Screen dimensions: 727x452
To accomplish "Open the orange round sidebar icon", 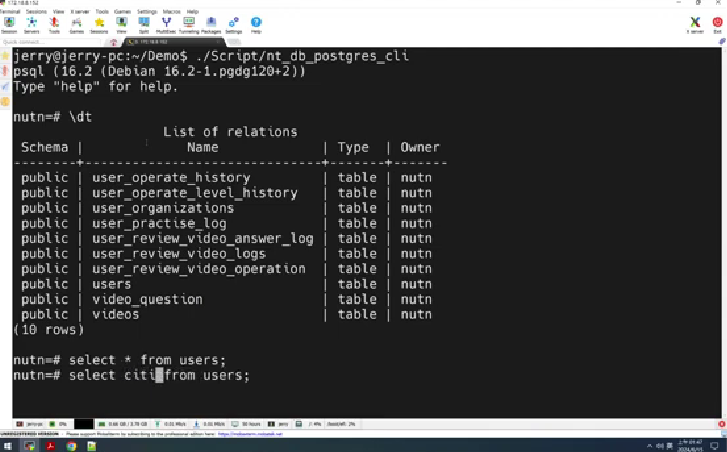I will click(5, 102).
